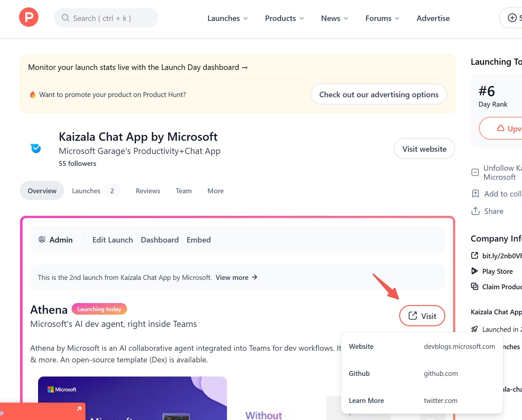Screen dimensions: 522x420
Task: Select Github link in Visit menu
Action: [422, 374]
